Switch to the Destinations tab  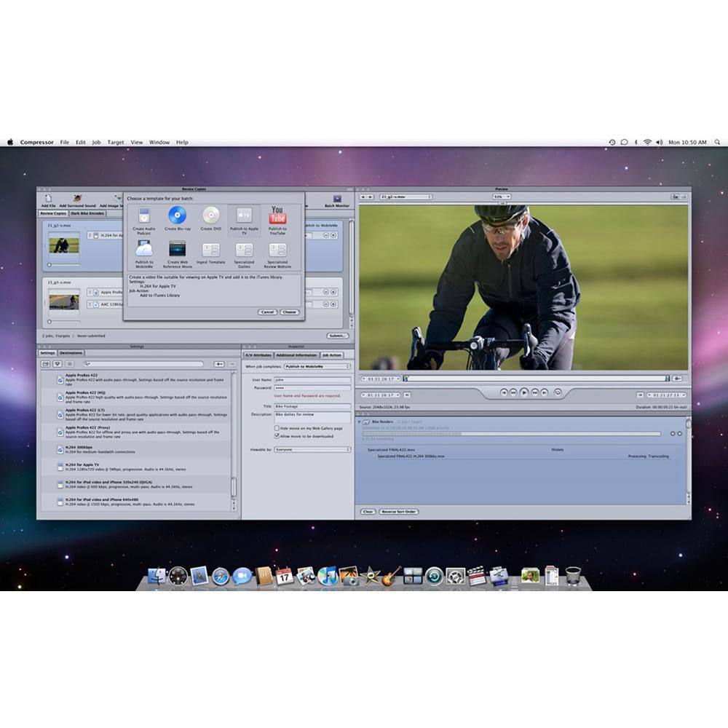point(71,353)
